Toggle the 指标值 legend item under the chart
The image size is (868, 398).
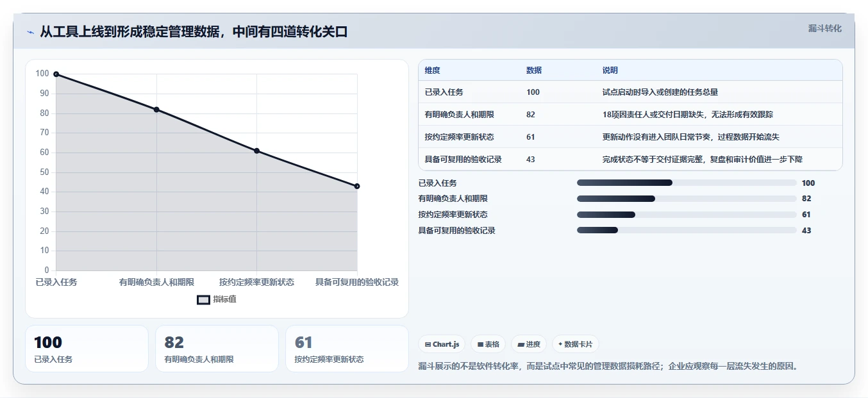[x=216, y=299]
